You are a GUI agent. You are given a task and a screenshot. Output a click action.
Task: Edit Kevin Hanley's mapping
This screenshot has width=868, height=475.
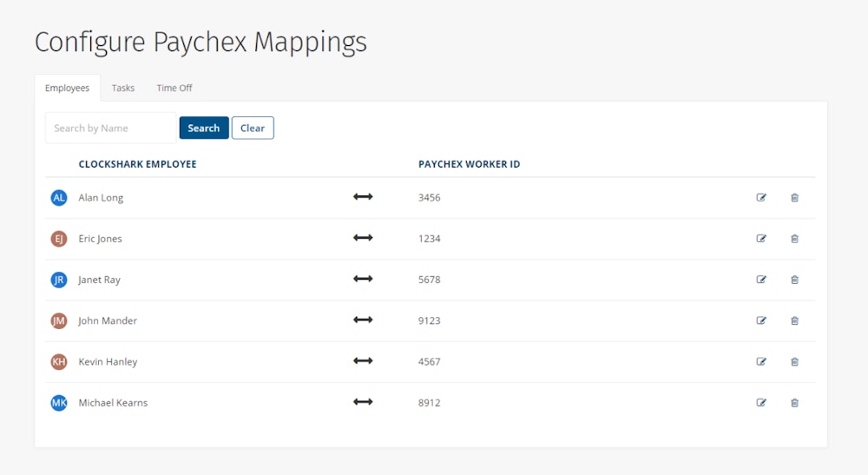[x=761, y=361]
